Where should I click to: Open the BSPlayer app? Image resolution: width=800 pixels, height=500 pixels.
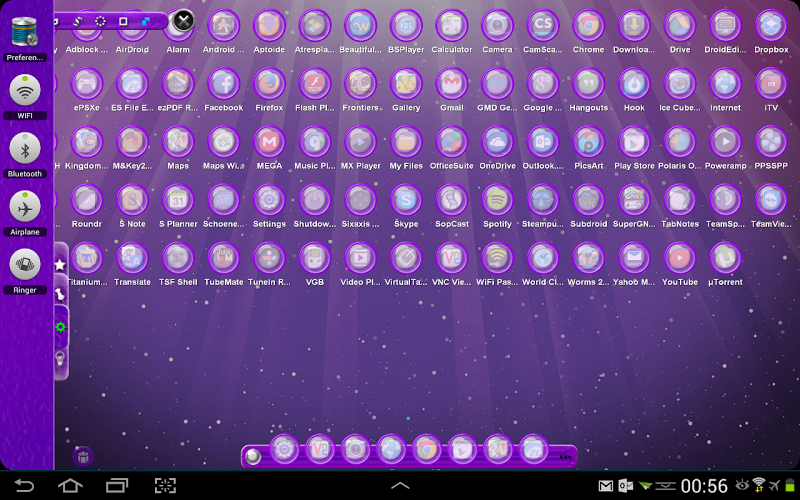[406, 25]
